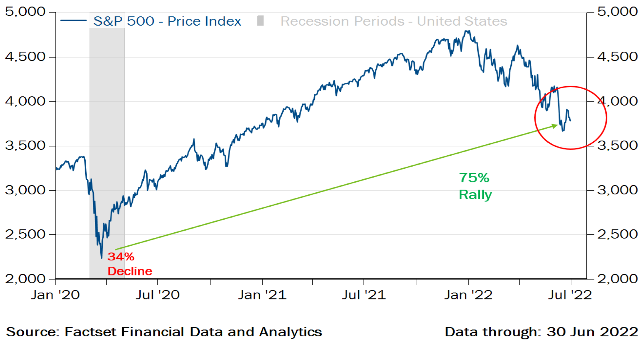This screenshot has height=349, width=644.
Task: Click the red 34% Decline annotation
Action: tap(129, 264)
